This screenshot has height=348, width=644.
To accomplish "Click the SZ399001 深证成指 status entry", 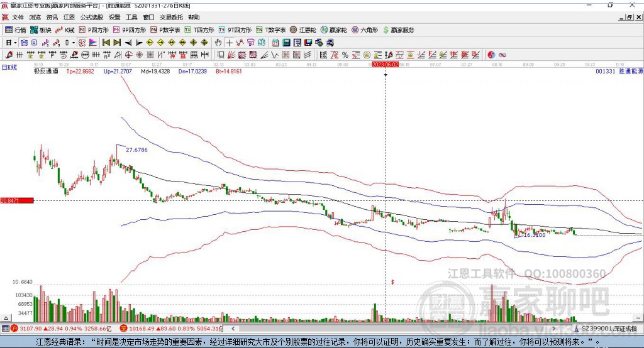I will [x=606, y=329].
